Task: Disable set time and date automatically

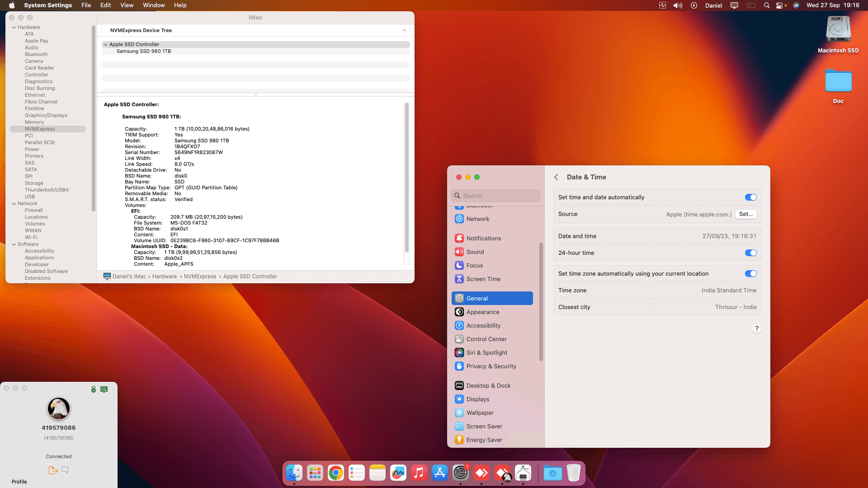Action: point(750,197)
